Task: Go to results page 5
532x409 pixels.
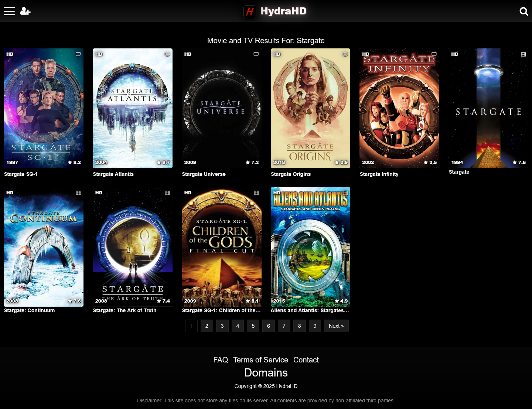Action: coord(253,326)
